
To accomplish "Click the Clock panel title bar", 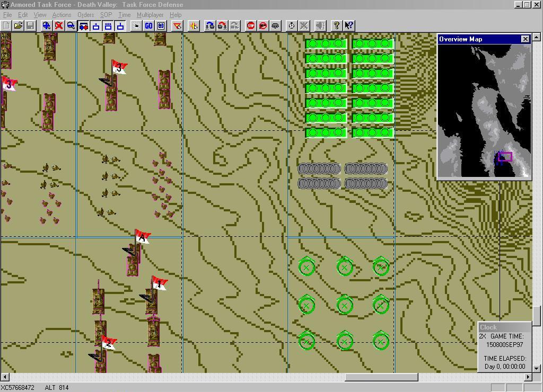I will coord(504,327).
